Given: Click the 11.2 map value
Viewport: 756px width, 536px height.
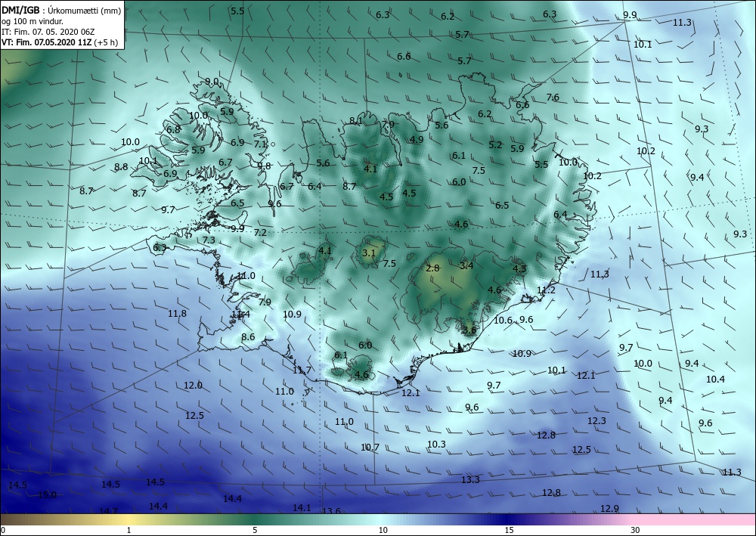Looking at the screenshot, I should [x=547, y=290].
